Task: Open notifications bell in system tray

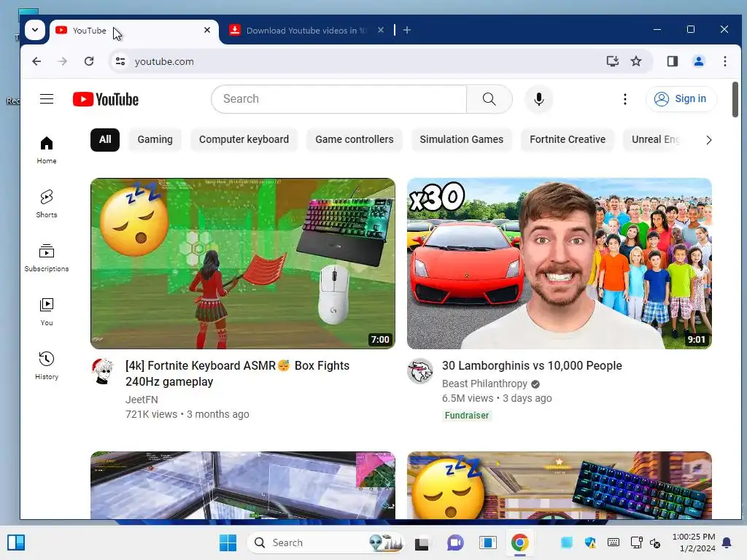Action: 727,542
